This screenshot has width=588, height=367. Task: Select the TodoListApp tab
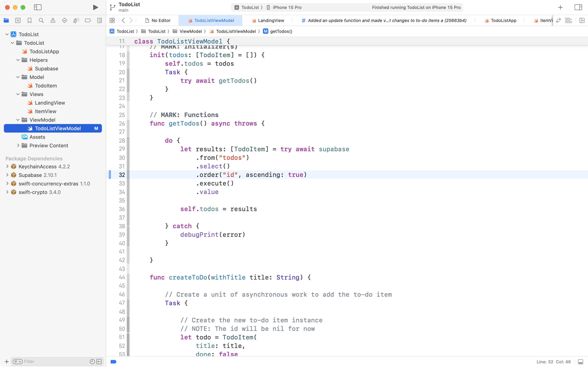pyautogui.click(x=503, y=20)
